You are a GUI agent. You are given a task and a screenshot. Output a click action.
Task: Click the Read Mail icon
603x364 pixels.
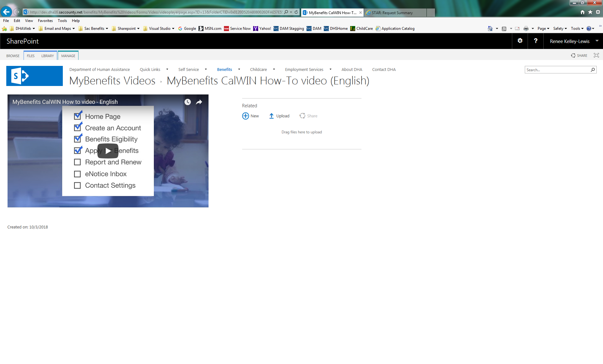517,29
